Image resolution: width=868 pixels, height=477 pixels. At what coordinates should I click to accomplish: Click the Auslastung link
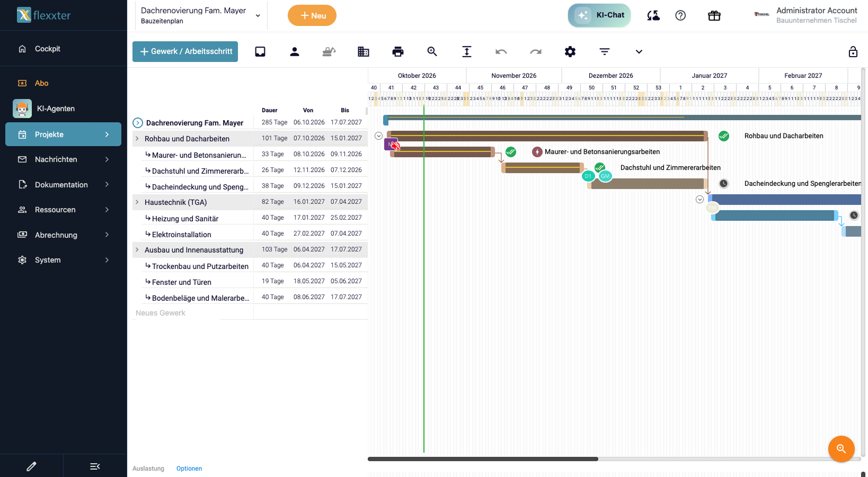148,469
